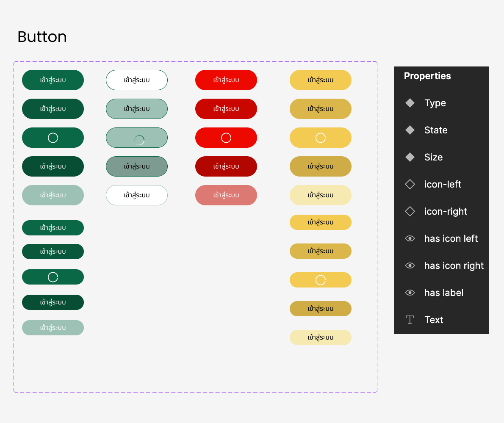504x423 pixels.
Task: Click the spinner inside the outlined pale-green button
Action: 139,140
